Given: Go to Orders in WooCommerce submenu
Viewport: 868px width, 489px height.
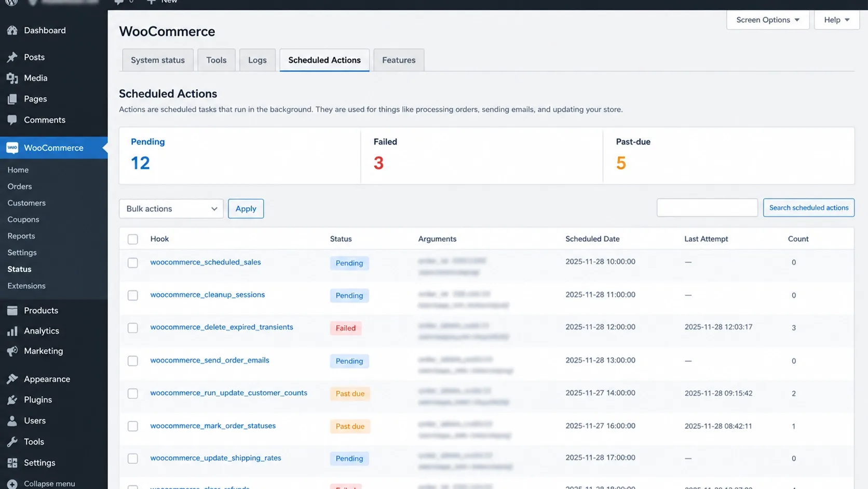Looking at the screenshot, I should [20, 187].
